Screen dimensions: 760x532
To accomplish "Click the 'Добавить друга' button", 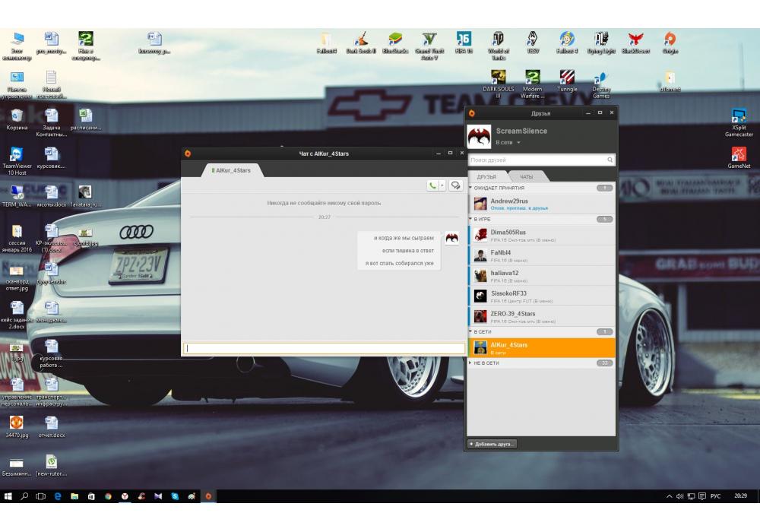I will (492, 444).
